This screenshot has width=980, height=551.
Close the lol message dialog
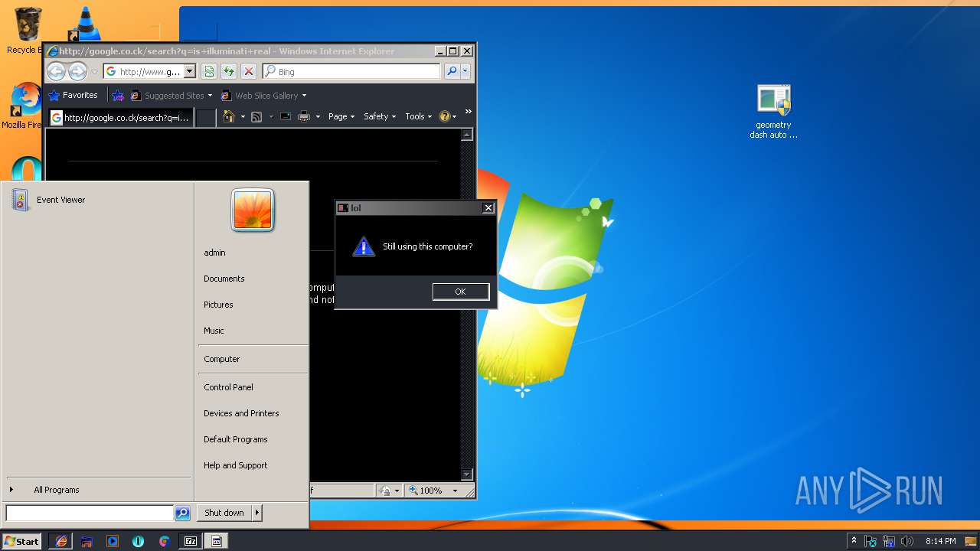[488, 208]
